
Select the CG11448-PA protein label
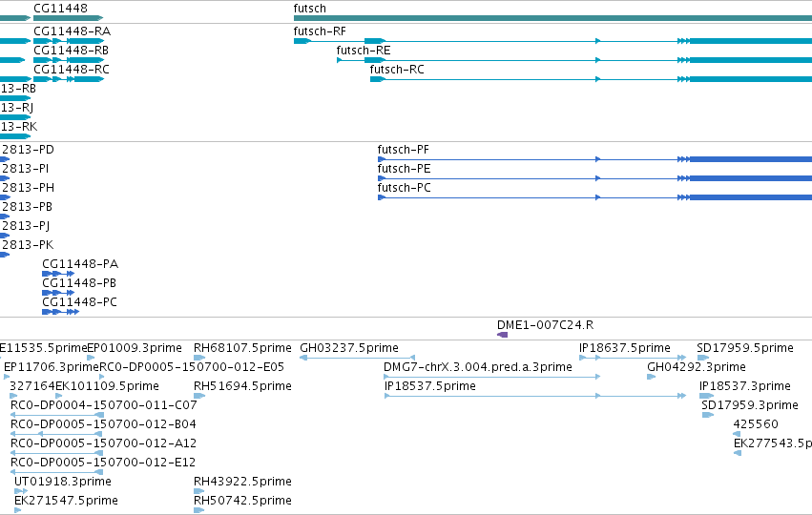(80, 264)
